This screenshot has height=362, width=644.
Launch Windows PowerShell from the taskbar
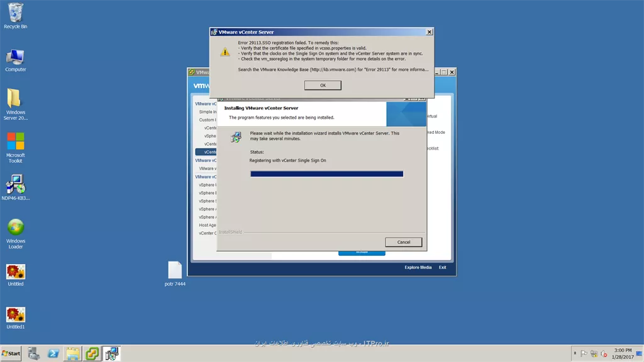pos(53,353)
